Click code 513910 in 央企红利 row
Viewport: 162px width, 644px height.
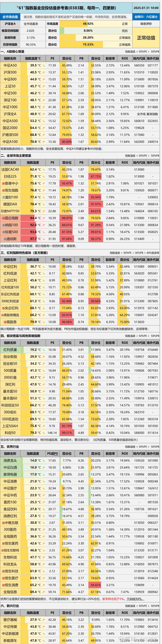pos(139,308)
